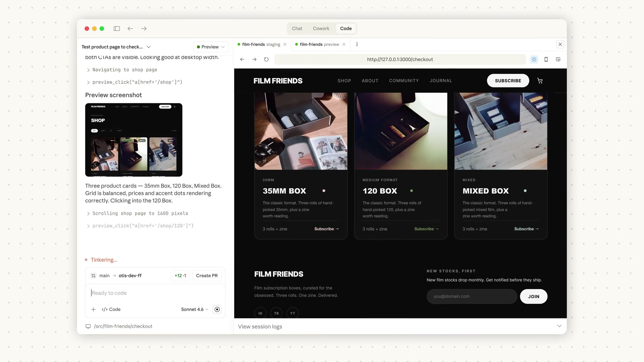Image resolution: width=644 pixels, height=362 pixels.
Task: Open the Preview dropdown
Action: pos(211,47)
